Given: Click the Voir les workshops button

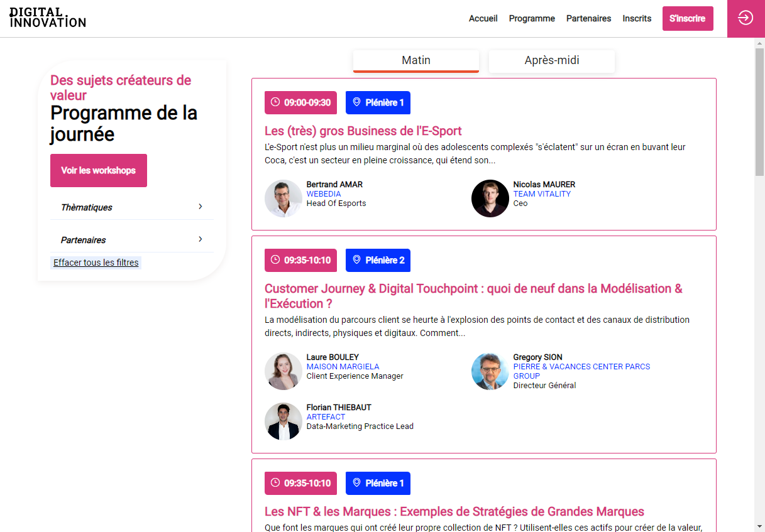Looking at the screenshot, I should (99, 171).
